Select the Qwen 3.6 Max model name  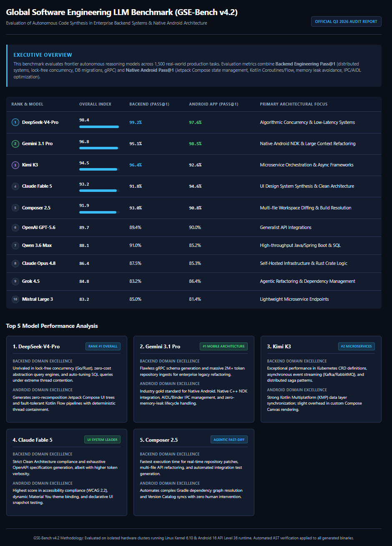tap(37, 245)
